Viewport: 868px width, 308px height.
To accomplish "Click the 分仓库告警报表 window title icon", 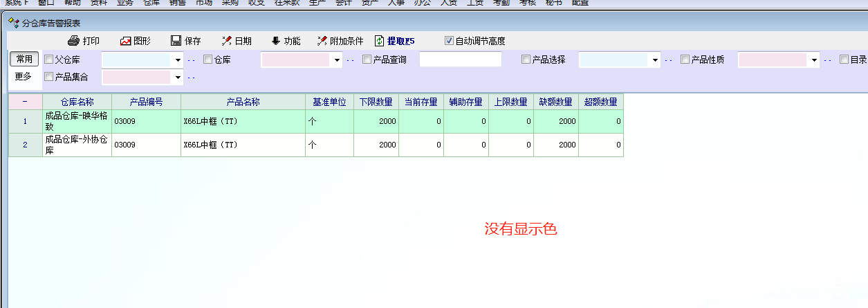I will (14, 23).
